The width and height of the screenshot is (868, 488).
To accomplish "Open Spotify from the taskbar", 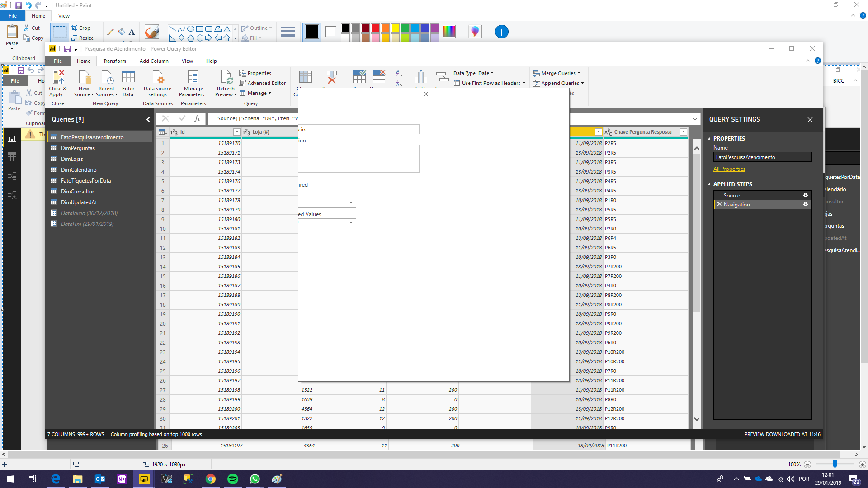I will pyautogui.click(x=233, y=479).
